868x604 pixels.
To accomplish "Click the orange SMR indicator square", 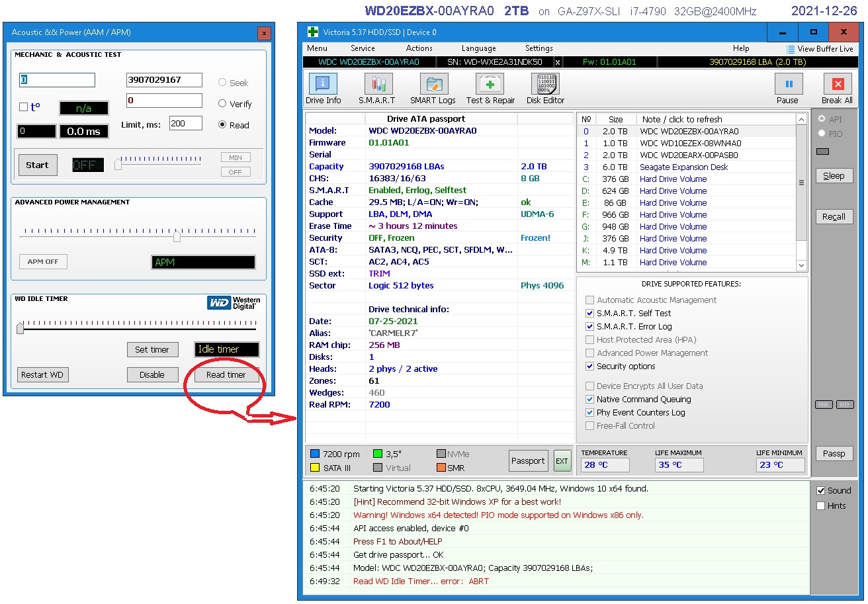I will click(441, 468).
